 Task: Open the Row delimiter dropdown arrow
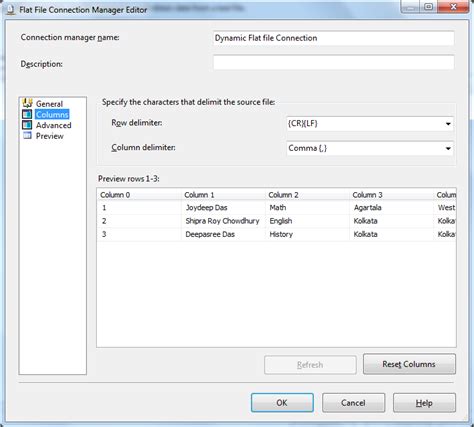point(448,124)
